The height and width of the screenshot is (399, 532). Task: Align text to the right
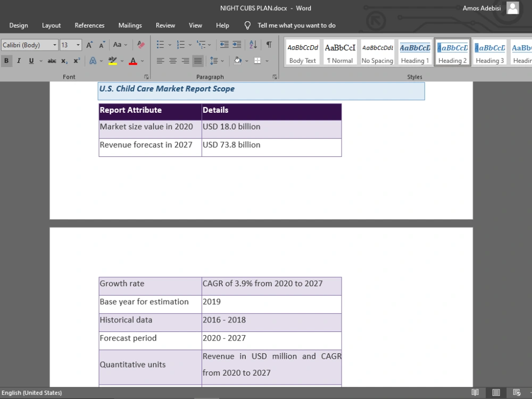(x=185, y=61)
